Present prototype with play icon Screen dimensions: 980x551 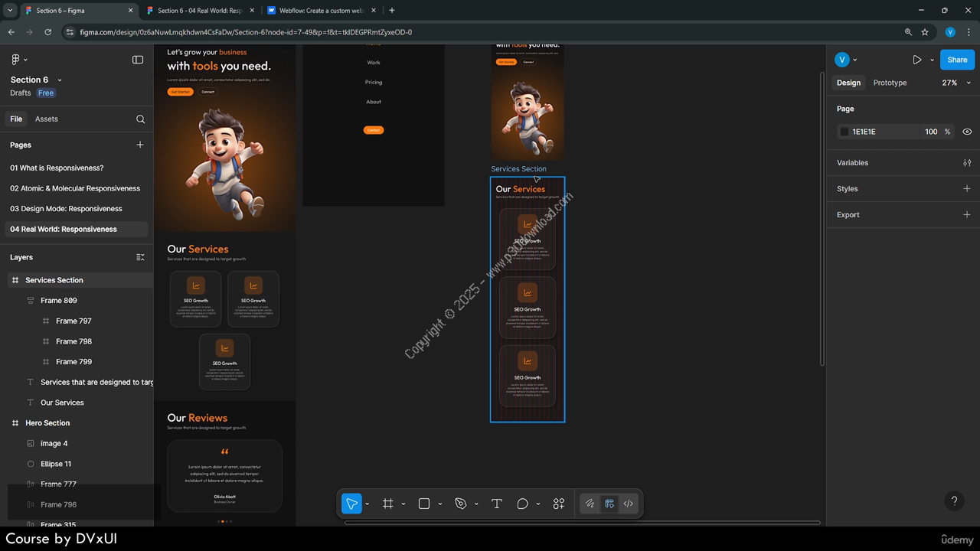(x=917, y=60)
